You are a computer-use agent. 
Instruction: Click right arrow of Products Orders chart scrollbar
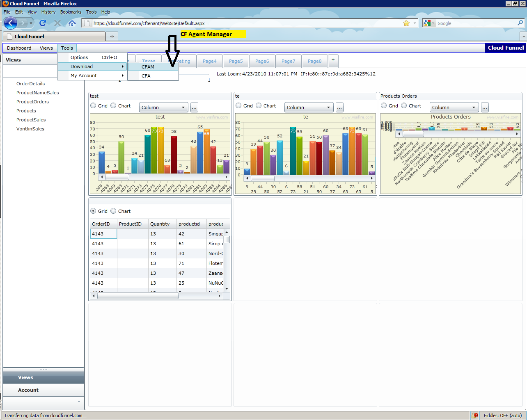(517, 134)
